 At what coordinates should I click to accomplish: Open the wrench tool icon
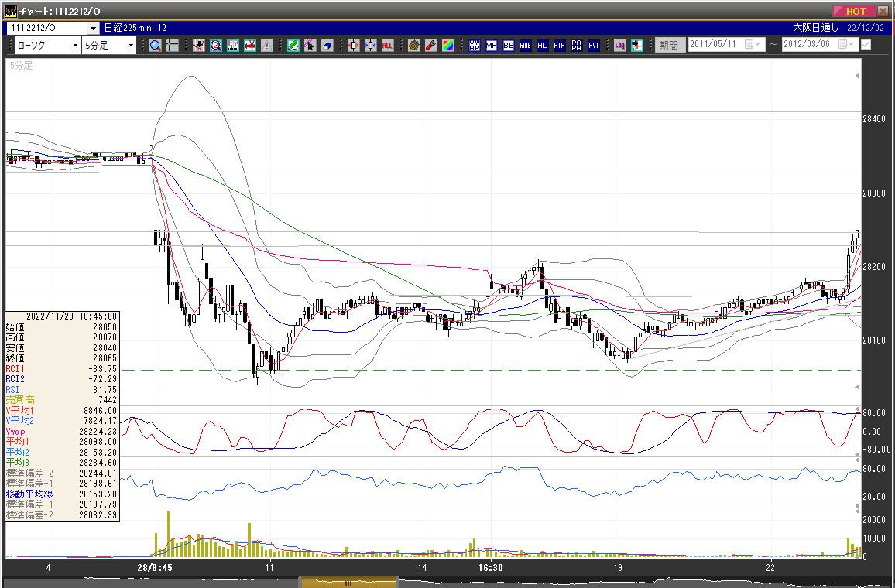pos(431,46)
